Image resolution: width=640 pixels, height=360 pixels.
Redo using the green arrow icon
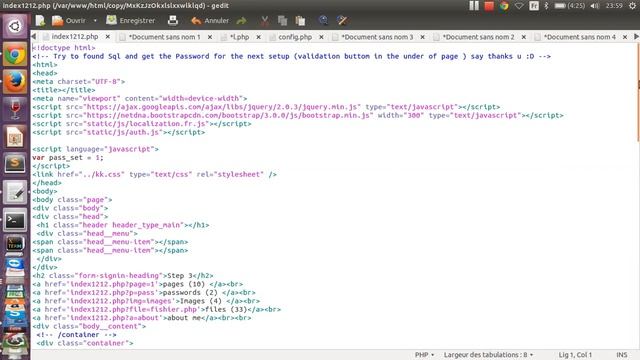242,20
